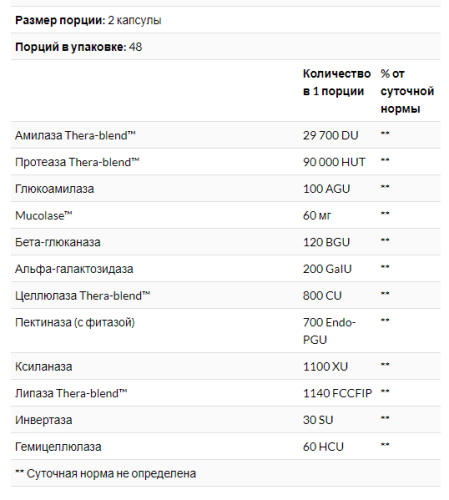The height and width of the screenshot is (500, 449).
Task: Click the '90 000 HUT' amount value
Action: pyautogui.click(x=334, y=162)
